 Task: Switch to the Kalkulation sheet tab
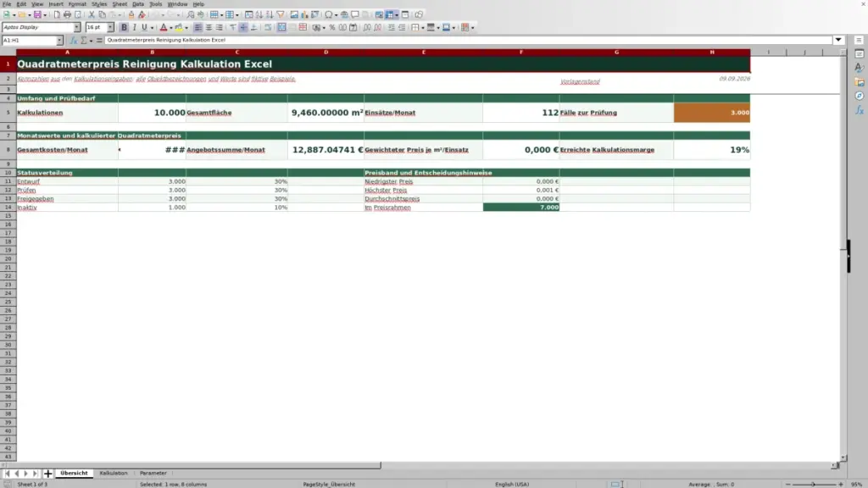[114, 474]
